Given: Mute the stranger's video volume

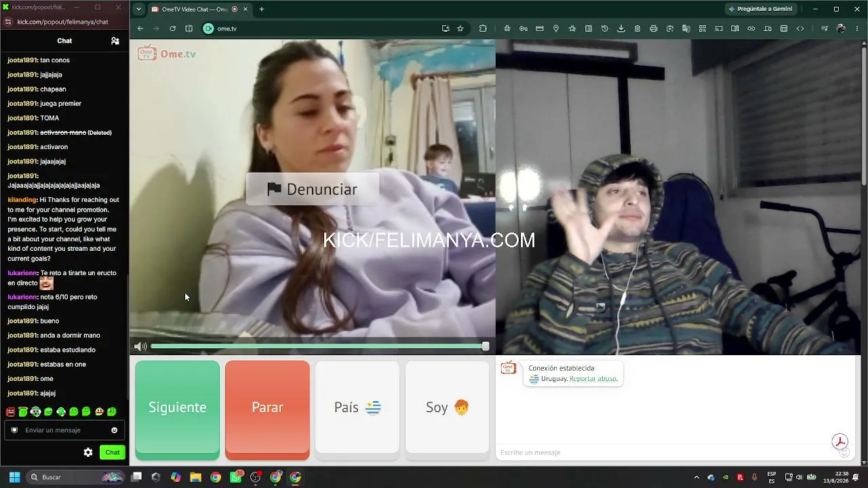Looking at the screenshot, I should pyautogui.click(x=140, y=346).
